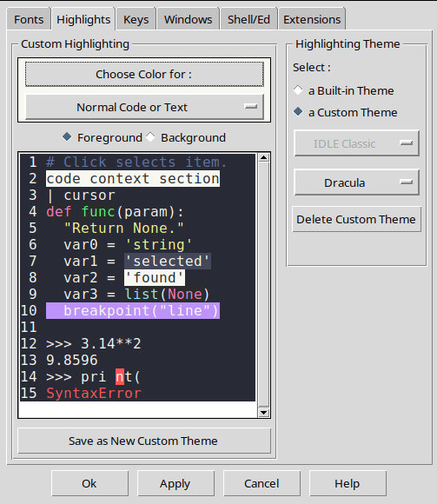This screenshot has height=504, width=437.
Task: Click 'var0' variable on line 6
Action: coord(81,244)
